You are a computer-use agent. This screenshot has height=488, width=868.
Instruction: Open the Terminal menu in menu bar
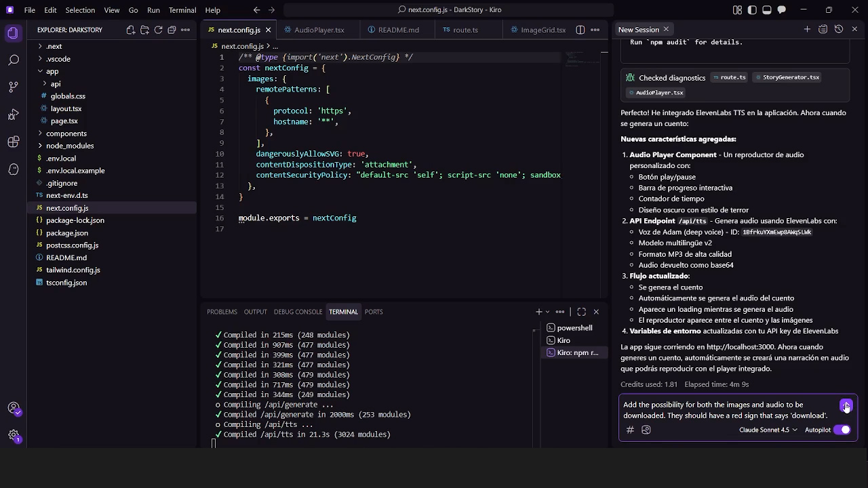click(182, 10)
